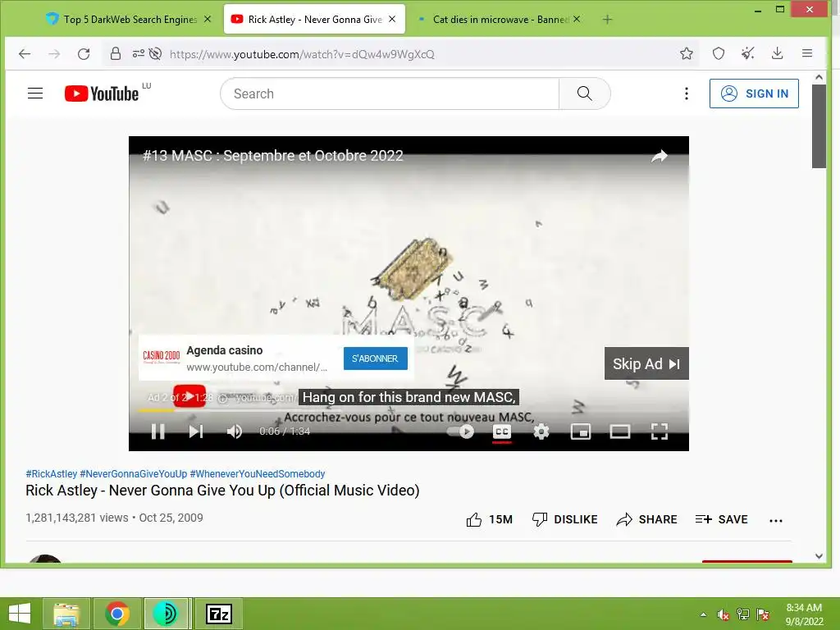The height and width of the screenshot is (630, 840).
Task: Open more actions ellipsis menu
Action: tap(776, 520)
